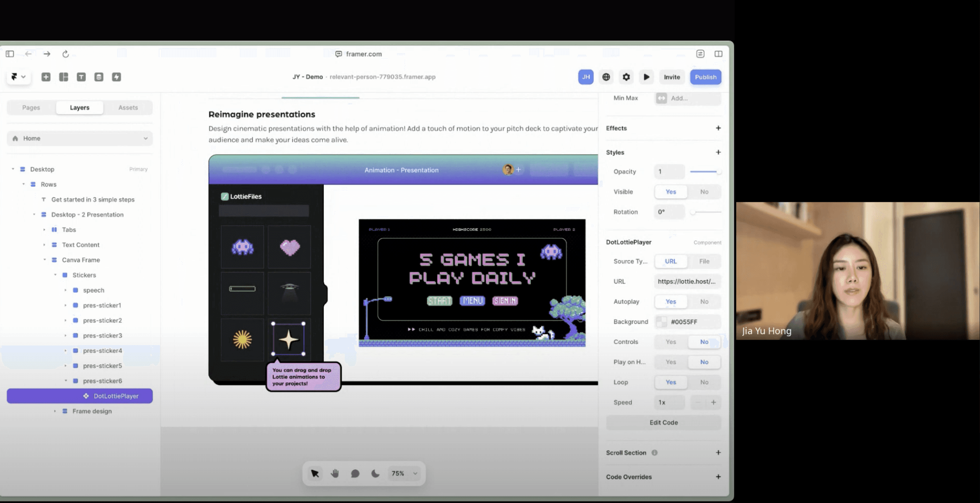Click the globe site settings icon
This screenshot has height=503, width=980.
coord(606,77)
